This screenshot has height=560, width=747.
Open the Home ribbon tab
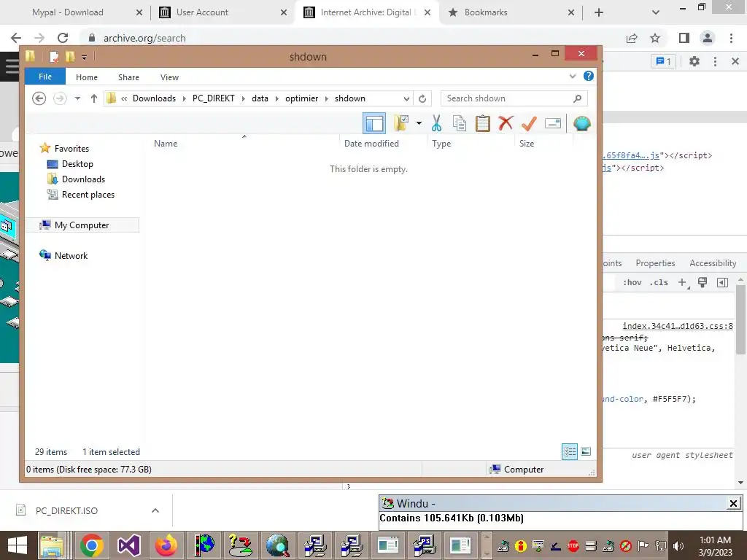[x=87, y=77]
